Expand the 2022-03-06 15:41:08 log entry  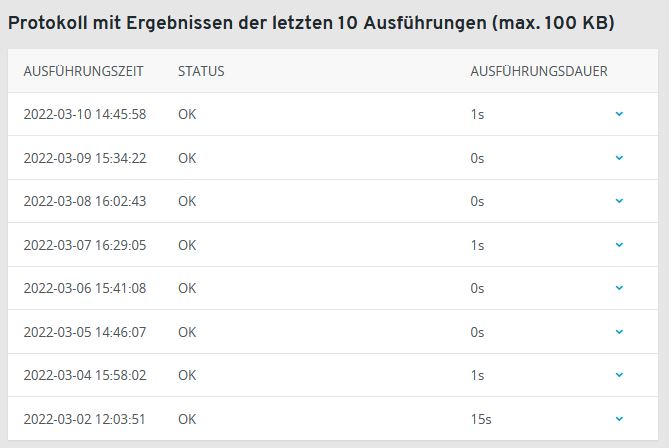(619, 288)
